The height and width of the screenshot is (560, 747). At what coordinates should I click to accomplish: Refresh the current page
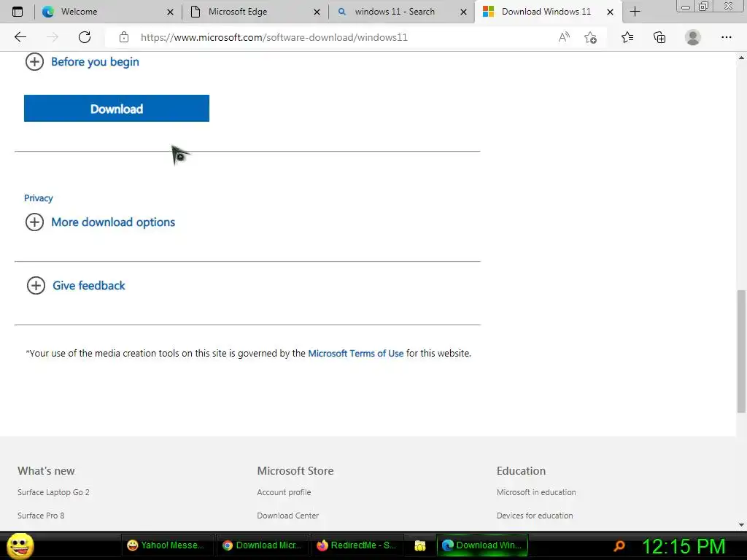click(85, 37)
